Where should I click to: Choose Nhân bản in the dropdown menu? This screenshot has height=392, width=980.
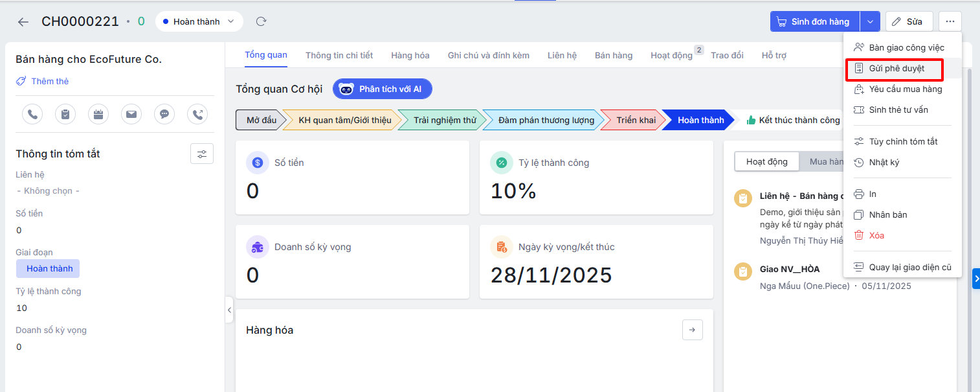coord(888,214)
